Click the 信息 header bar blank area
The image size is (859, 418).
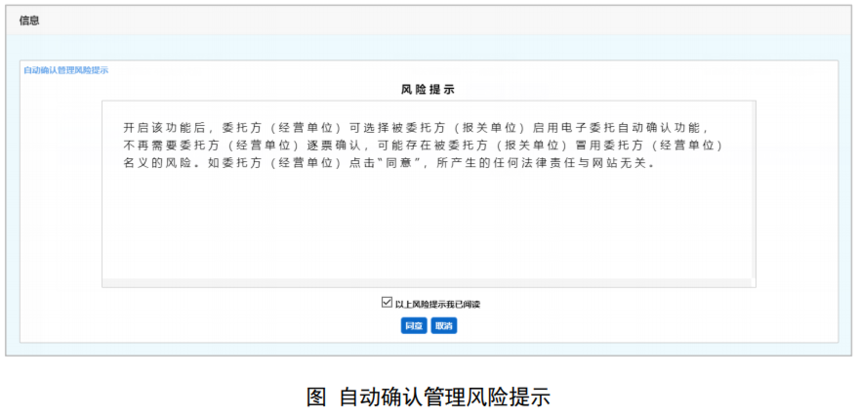(x=450, y=20)
